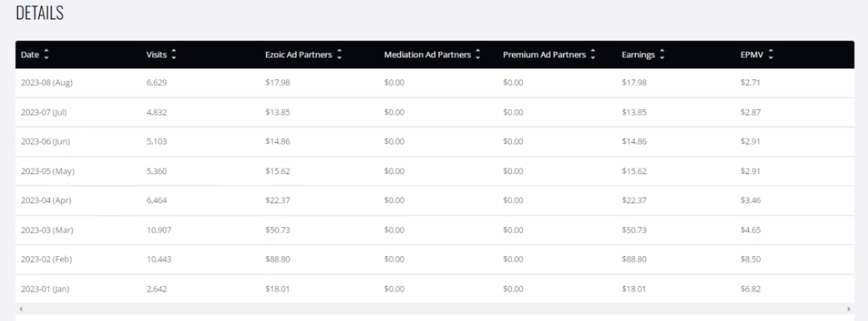The width and height of the screenshot is (868, 321).
Task: Toggle sort on Mediation Ad Partners
Action: [x=478, y=55]
